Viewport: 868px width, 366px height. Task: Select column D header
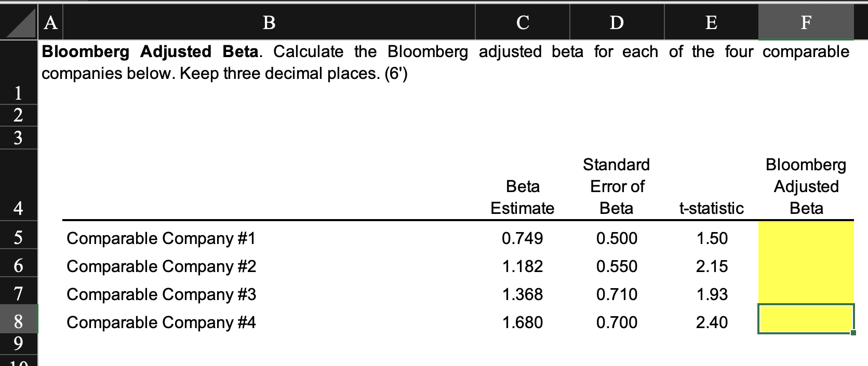[617, 22]
